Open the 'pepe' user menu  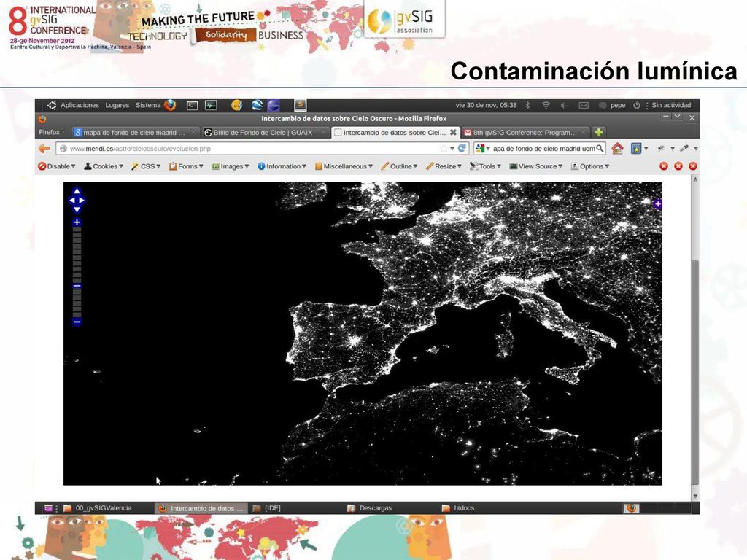[617, 105]
